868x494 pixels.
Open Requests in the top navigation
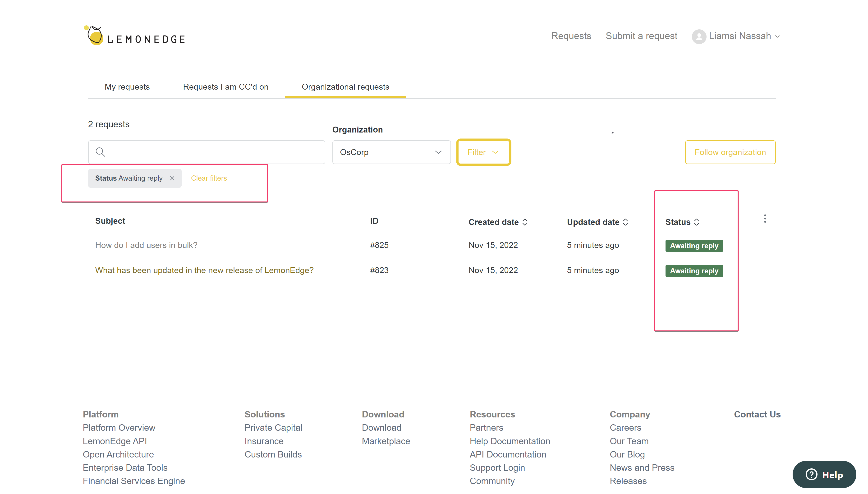[571, 36]
